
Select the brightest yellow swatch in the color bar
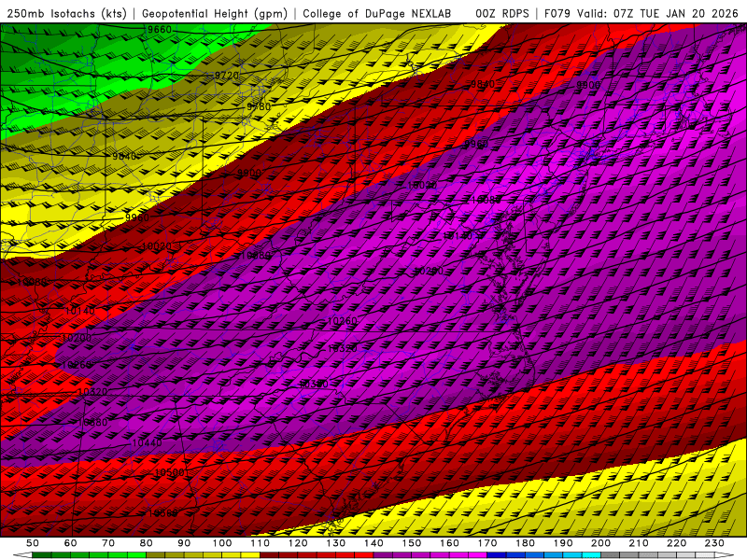pos(250,554)
